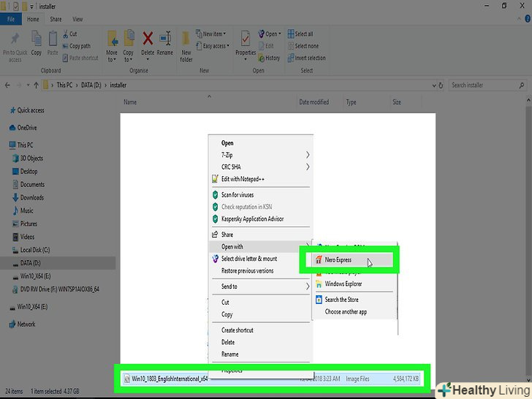Open Local Disk (C:) in the sidebar
This screenshot has height=399, width=532.
coord(31,250)
